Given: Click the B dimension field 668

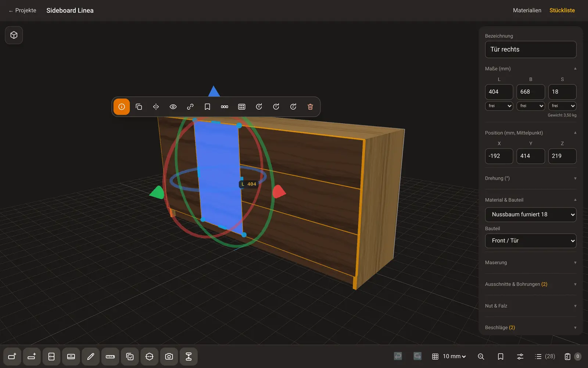Looking at the screenshot, I should (x=531, y=92).
